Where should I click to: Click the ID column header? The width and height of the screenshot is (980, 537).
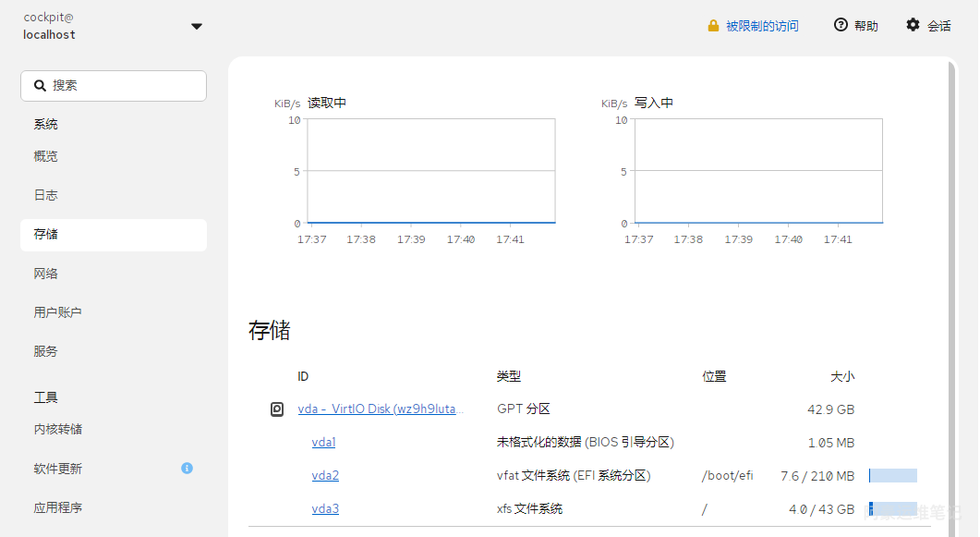pyautogui.click(x=303, y=376)
